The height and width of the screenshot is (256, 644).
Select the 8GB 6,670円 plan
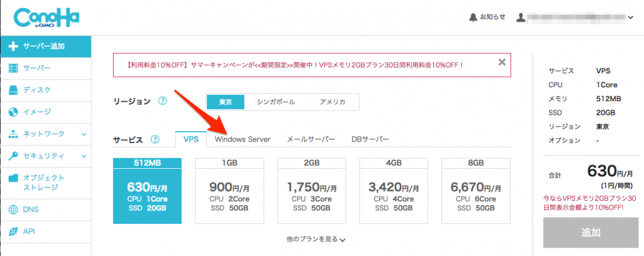476,191
